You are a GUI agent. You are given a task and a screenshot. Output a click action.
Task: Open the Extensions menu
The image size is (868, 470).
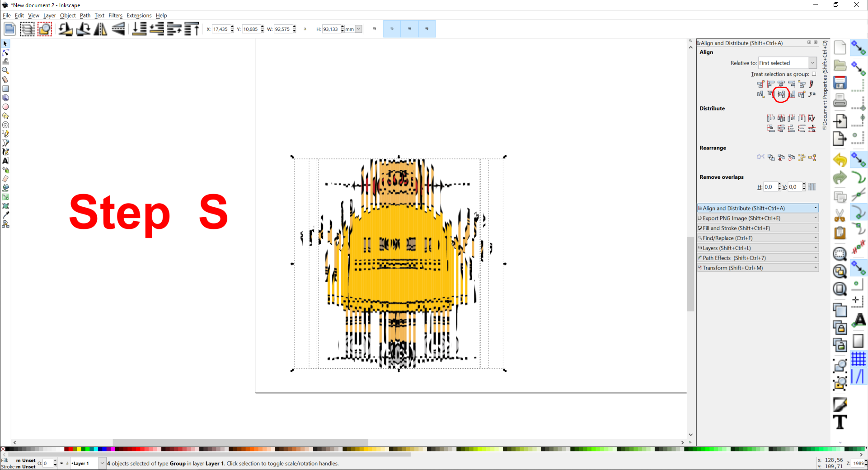coord(139,15)
